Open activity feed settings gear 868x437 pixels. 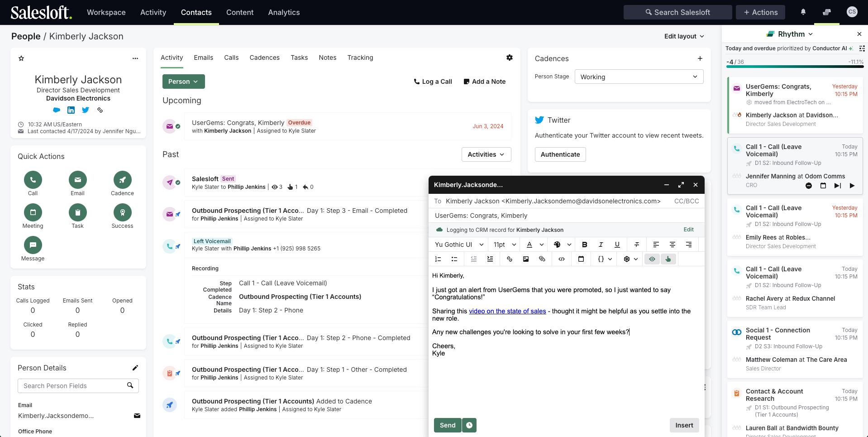click(x=510, y=58)
